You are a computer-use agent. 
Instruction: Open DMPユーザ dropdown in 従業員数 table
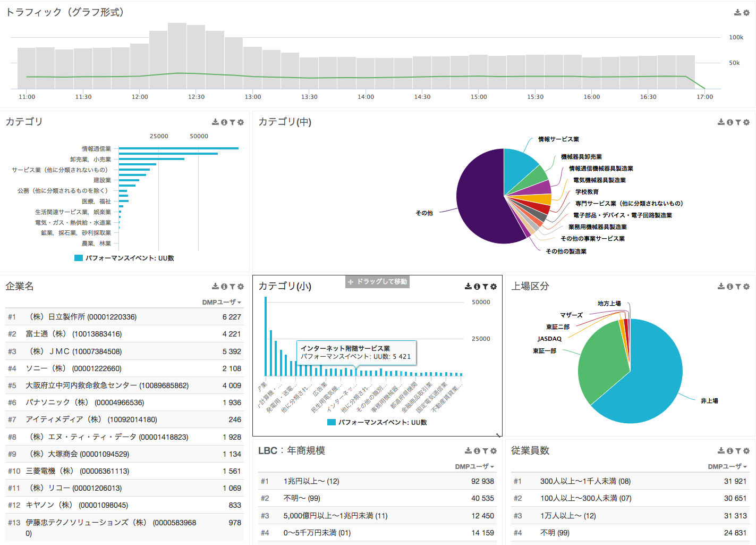coord(727,466)
